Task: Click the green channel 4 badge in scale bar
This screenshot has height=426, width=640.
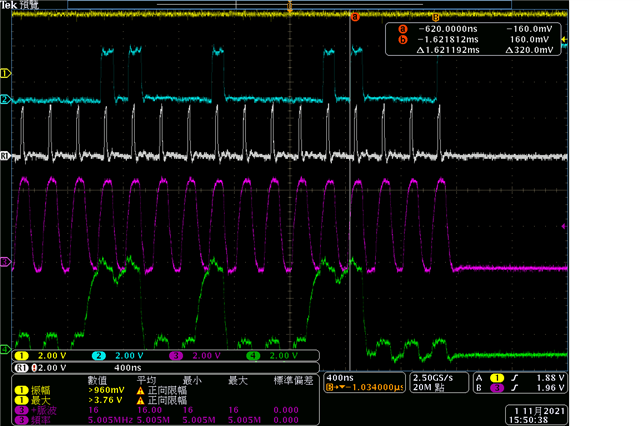Action: (x=253, y=356)
